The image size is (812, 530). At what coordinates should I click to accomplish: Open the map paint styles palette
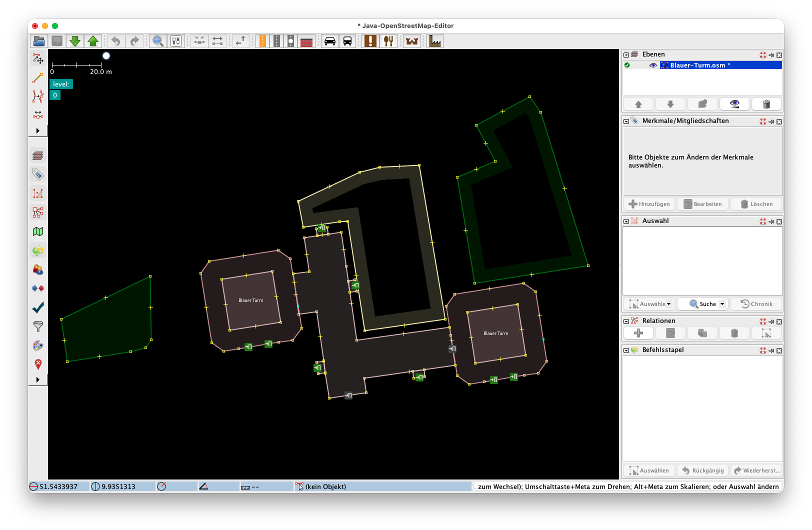pyautogui.click(x=38, y=345)
